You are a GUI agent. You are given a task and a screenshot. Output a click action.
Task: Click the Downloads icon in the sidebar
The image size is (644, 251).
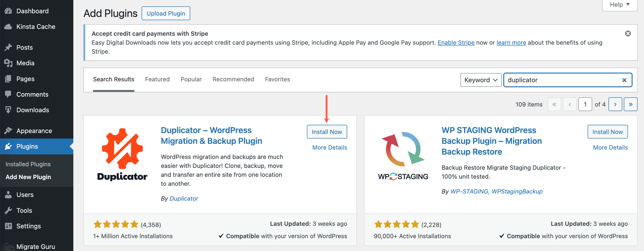9,110
